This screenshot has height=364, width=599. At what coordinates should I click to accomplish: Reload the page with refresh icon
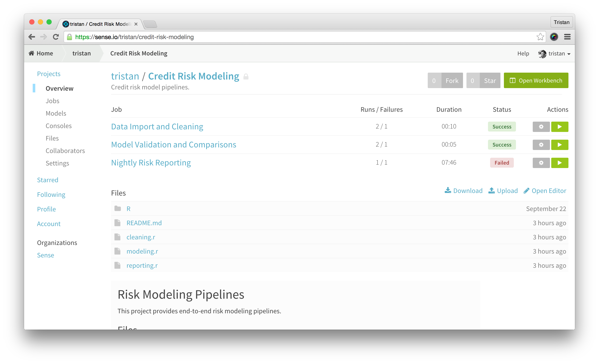pyautogui.click(x=56, y=37)
